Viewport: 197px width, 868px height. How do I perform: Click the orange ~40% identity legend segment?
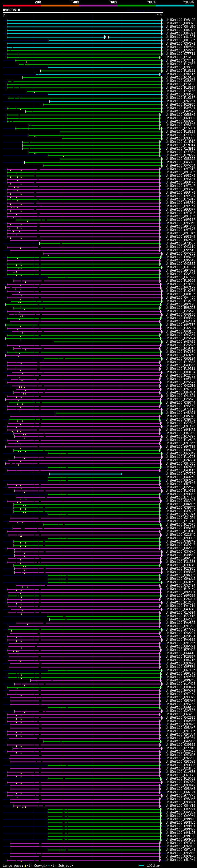60,6
